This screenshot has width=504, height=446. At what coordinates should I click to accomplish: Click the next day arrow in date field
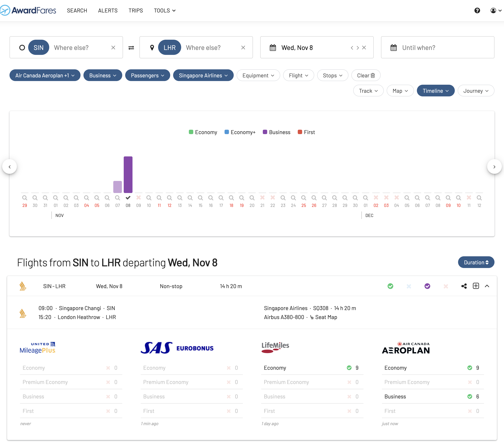[x=358, y=48]
